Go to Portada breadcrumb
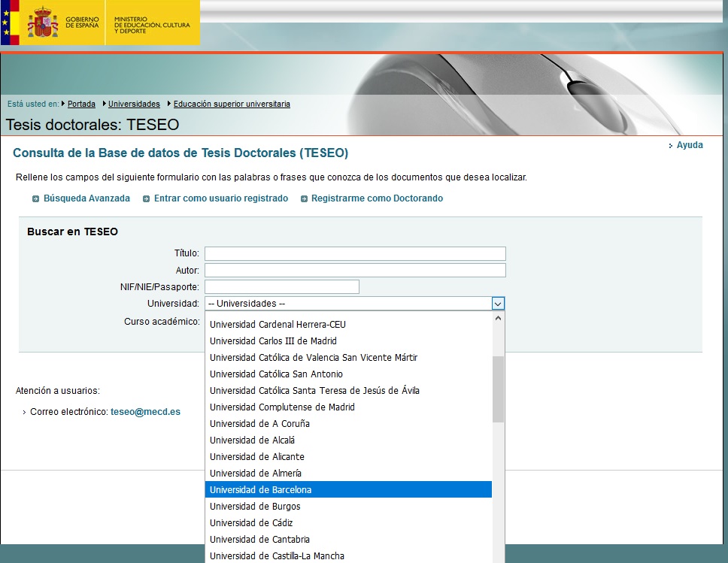This screenshot has height=563, width=728. [81, 104]
